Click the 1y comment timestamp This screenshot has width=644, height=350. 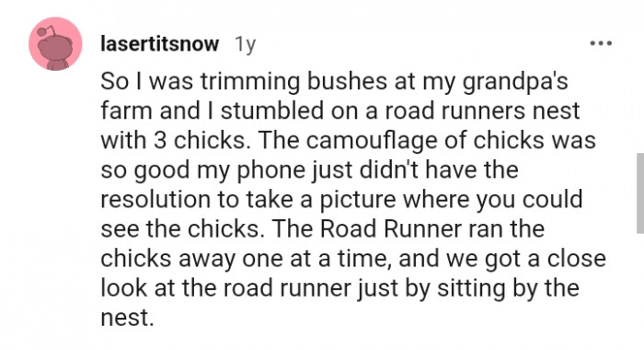246,44
